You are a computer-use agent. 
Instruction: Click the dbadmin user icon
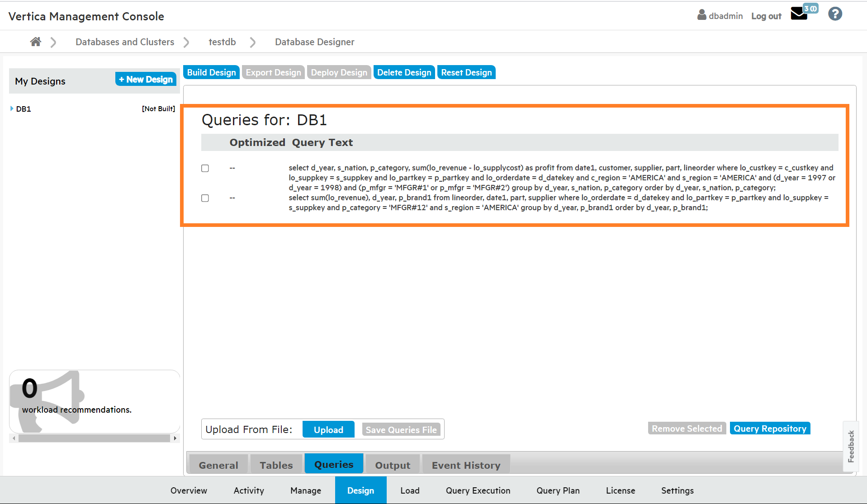[701, 15]
